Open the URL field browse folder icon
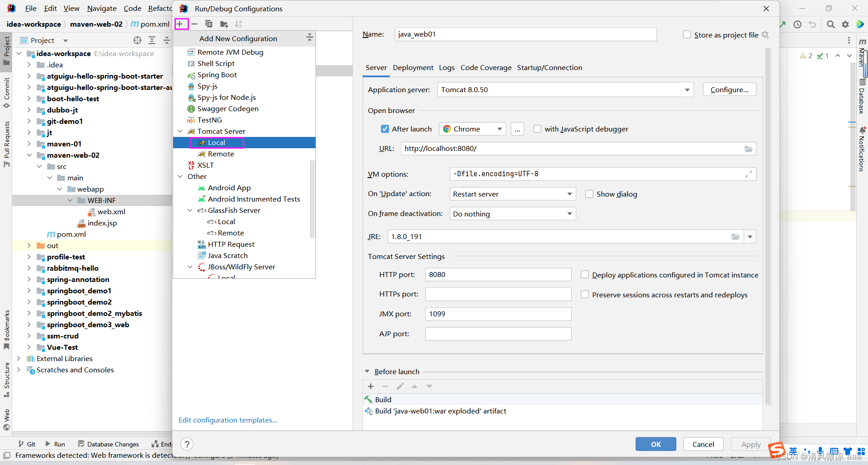The image size is (868, 465). (x=749, y=149)
